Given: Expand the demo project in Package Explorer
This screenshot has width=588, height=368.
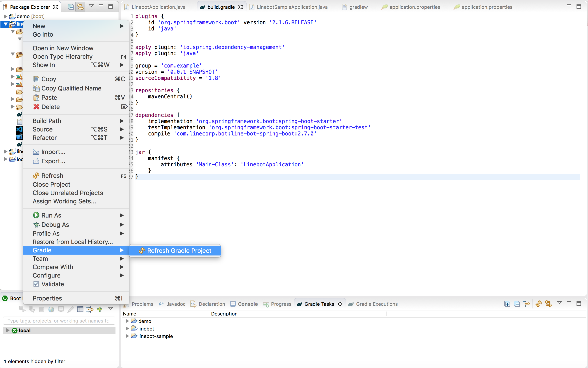Looking at the screenshot, I should click(5, 16).
